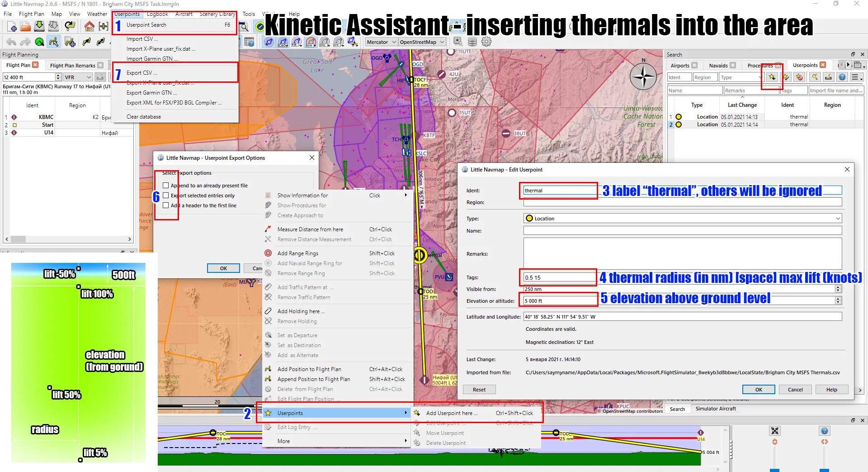Click the Save Flight Plan green-arrow icon
The width and height of the screenshot is (868, 472).
click(39, 26)
